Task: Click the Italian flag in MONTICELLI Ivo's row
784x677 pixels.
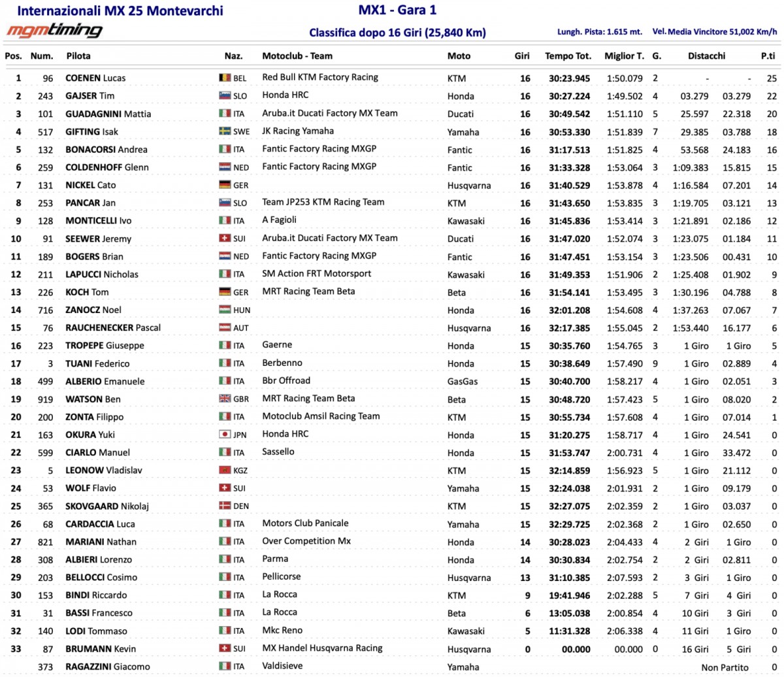Action: pyautogui.click(x=225, y=221)
